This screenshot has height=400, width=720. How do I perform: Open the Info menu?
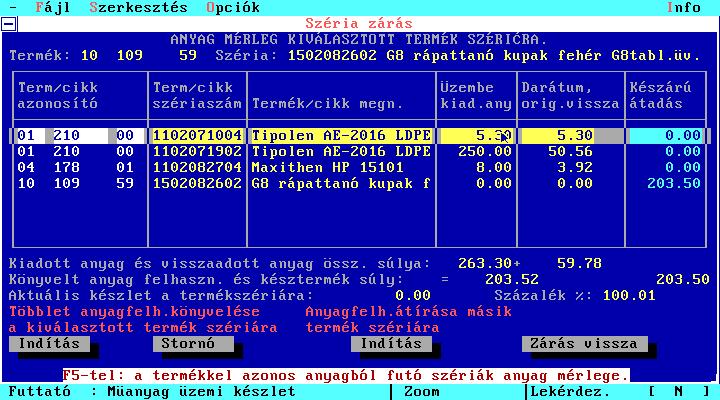pyautogui.click(x=684, y=7)
